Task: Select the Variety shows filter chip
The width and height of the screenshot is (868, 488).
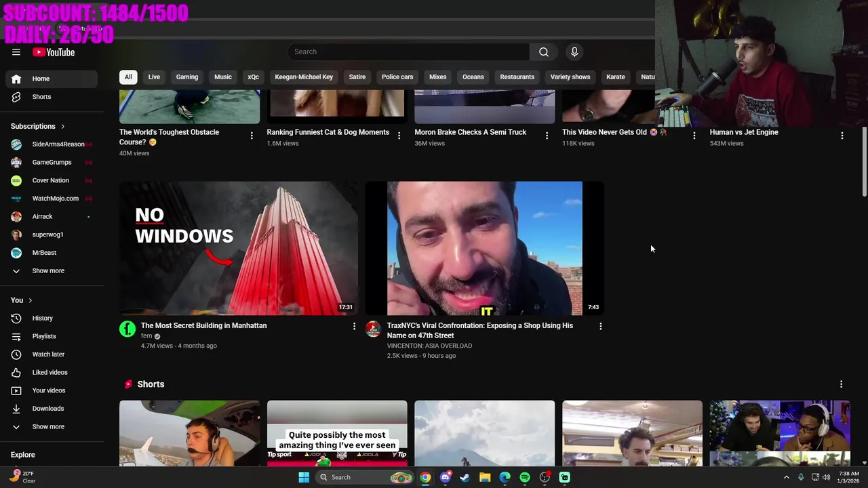Action: click(570, 77)
